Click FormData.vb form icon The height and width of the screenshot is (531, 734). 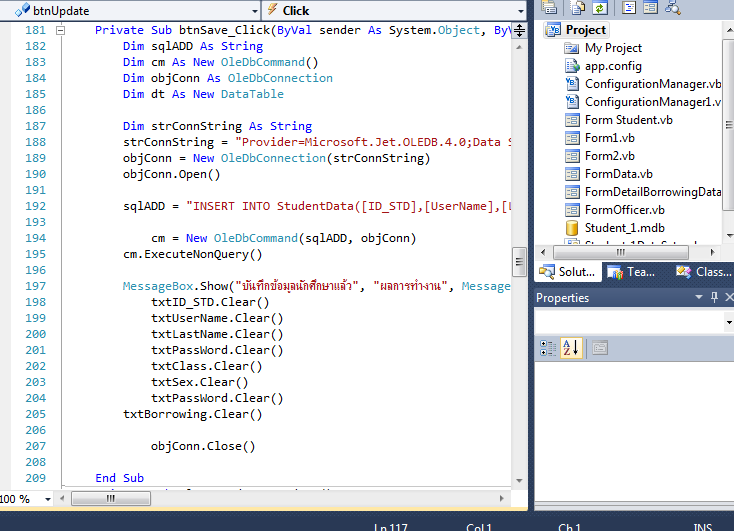point(572,174)
